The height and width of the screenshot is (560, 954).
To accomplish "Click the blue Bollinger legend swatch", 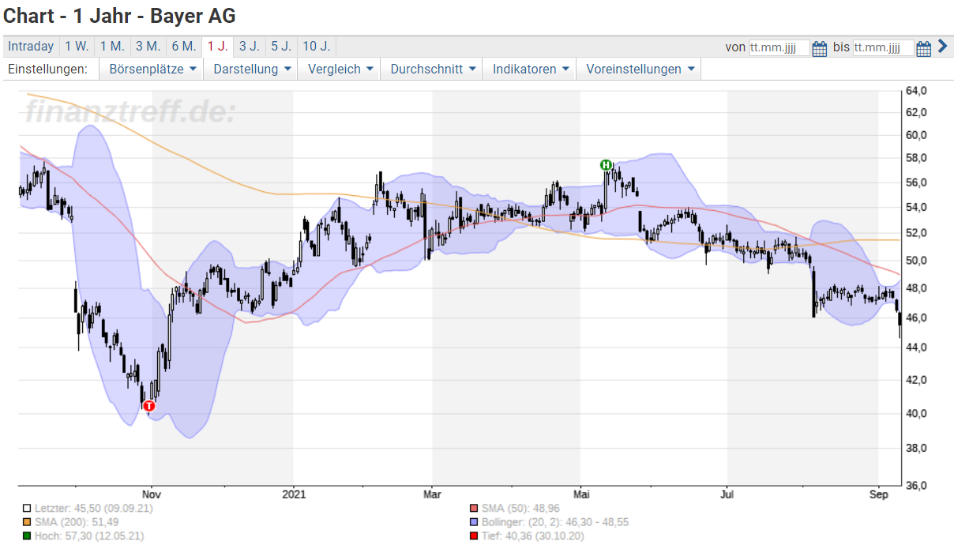I will click(x=474, y=522).
